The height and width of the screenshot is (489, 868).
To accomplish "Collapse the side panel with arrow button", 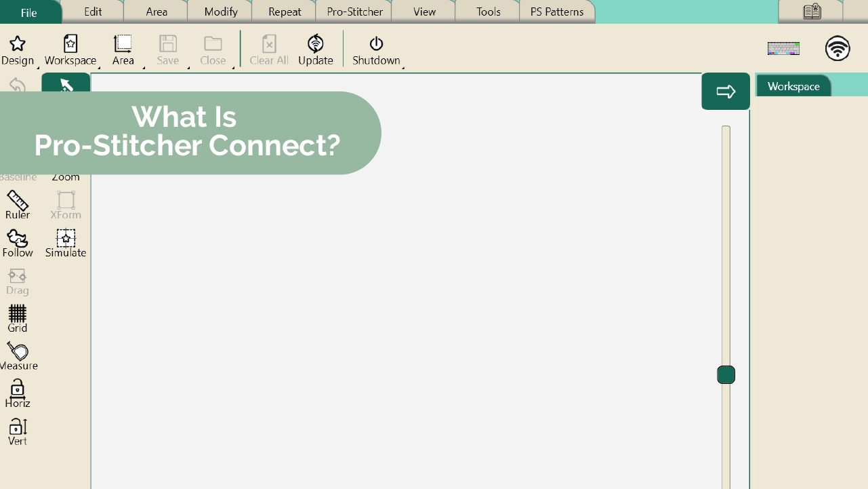I will click(725, 92).
